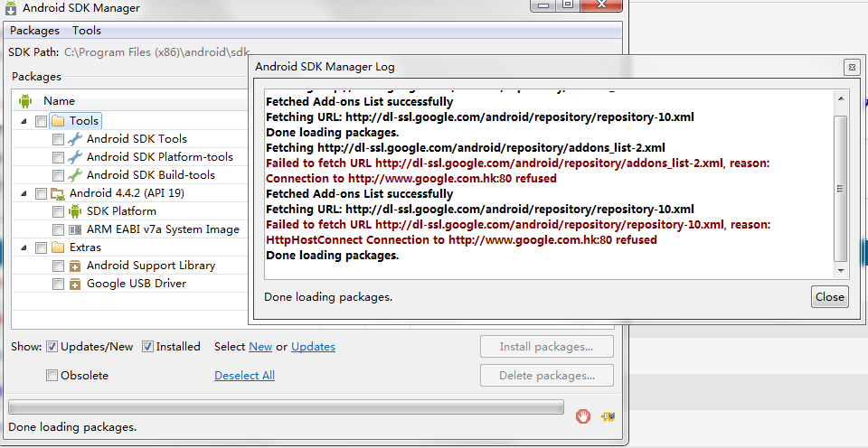Click the Android SDK Build-tools row label

[151, 175]
